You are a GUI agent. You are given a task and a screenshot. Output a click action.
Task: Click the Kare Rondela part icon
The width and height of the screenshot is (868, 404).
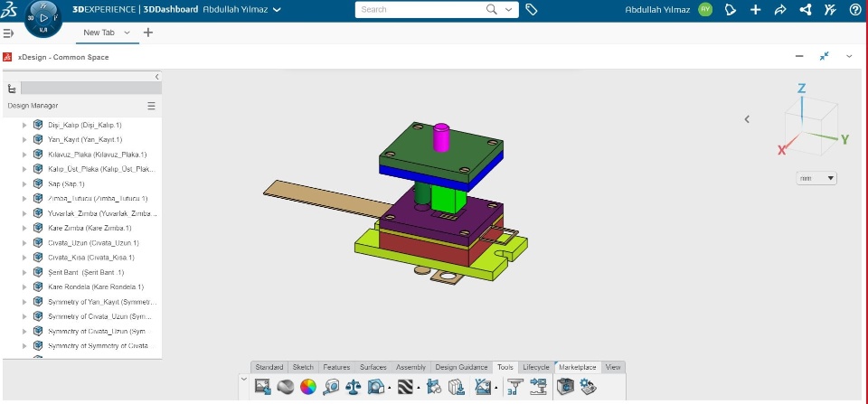[38, 287]
